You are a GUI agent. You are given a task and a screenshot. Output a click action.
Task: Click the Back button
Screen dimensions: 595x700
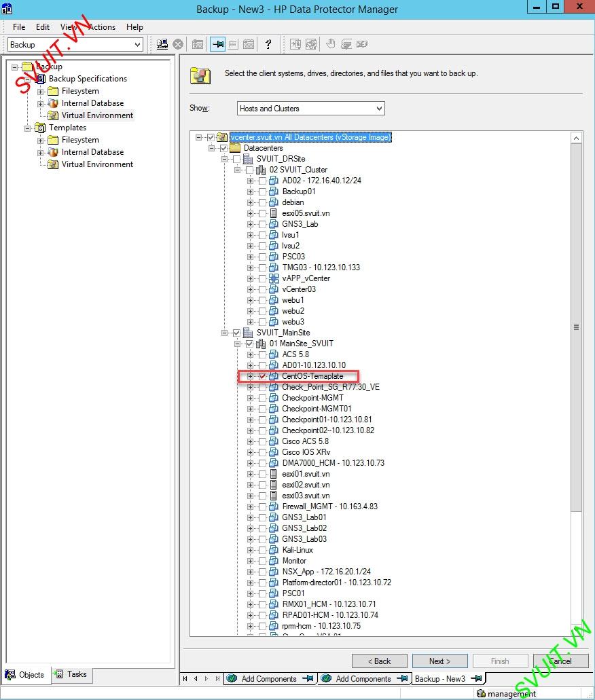click(x=379, y=661)
